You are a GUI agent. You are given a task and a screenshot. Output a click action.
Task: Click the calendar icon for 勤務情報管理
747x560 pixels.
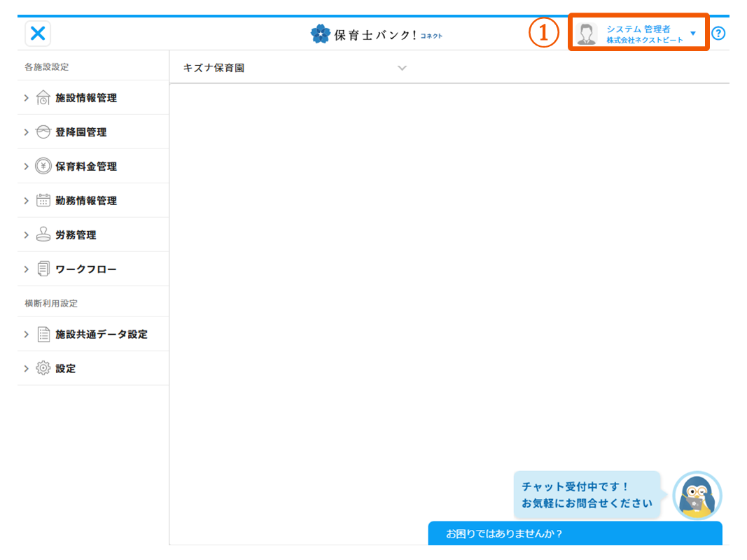[43, 201]
